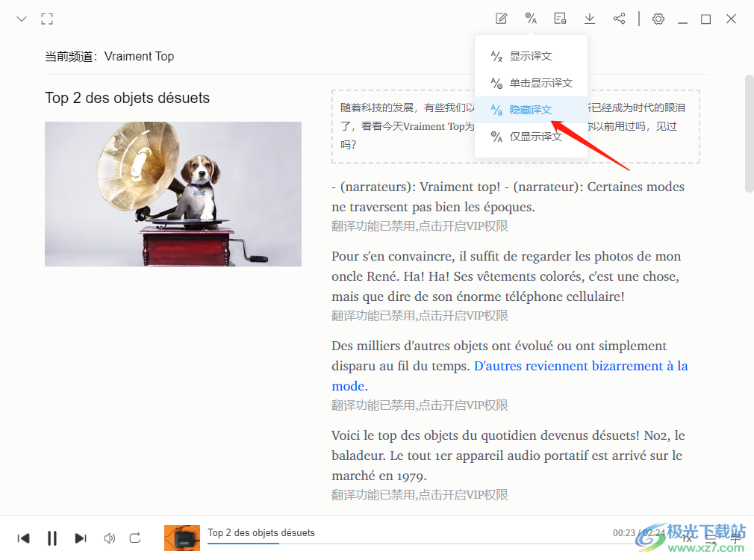The width and height of the screenshot is (754, 560).
Task: Open the document list icon in the toolbar
Action: click(560, 19)
